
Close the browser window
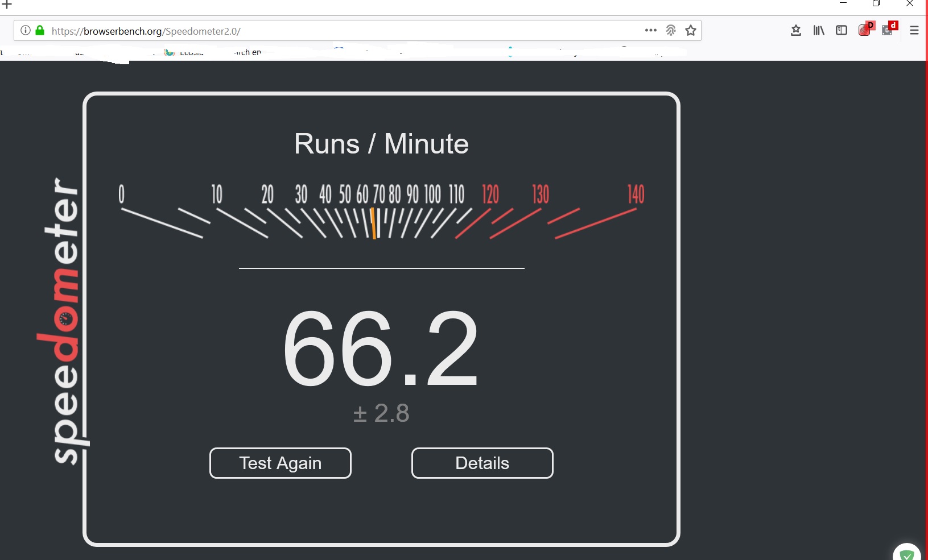click(x=910, y=4)
